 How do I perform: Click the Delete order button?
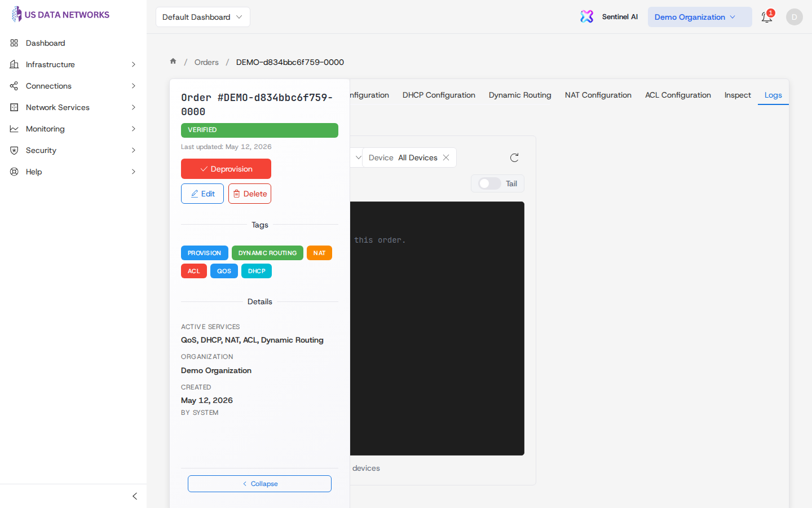click(250, 194)
